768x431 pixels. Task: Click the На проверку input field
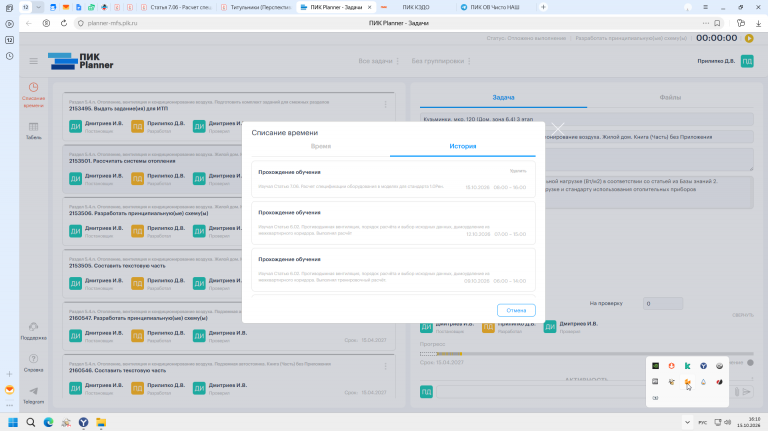pos(663,304)
